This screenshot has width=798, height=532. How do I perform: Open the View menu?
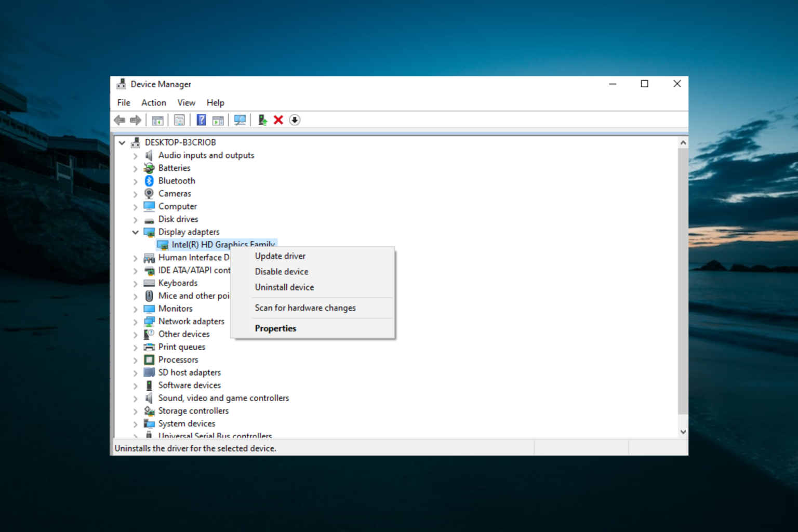point(186,103)
